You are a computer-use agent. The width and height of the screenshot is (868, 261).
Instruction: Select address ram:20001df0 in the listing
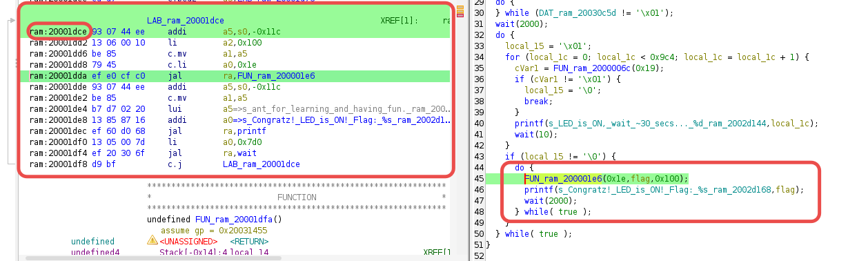[x=58, y=142]
